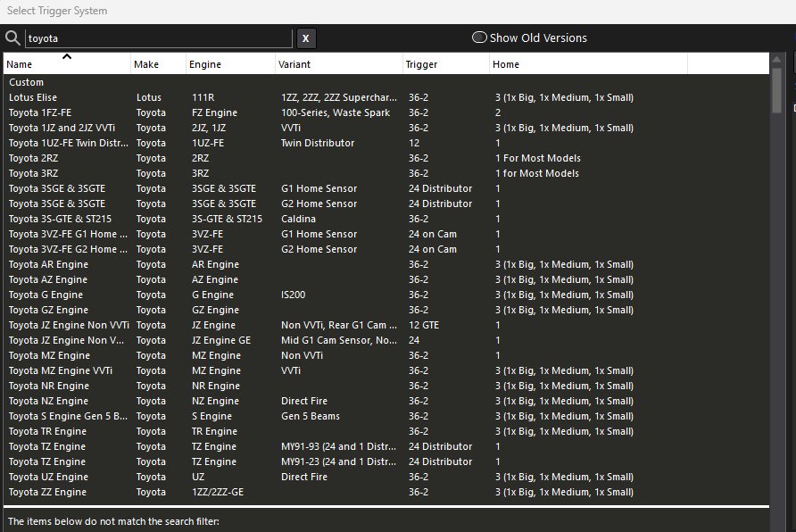Image resolution: width=796 pixels, height=532 pixels.
Task: Click the MY91-93 TZ Engine variant
Action: point(338,446)
